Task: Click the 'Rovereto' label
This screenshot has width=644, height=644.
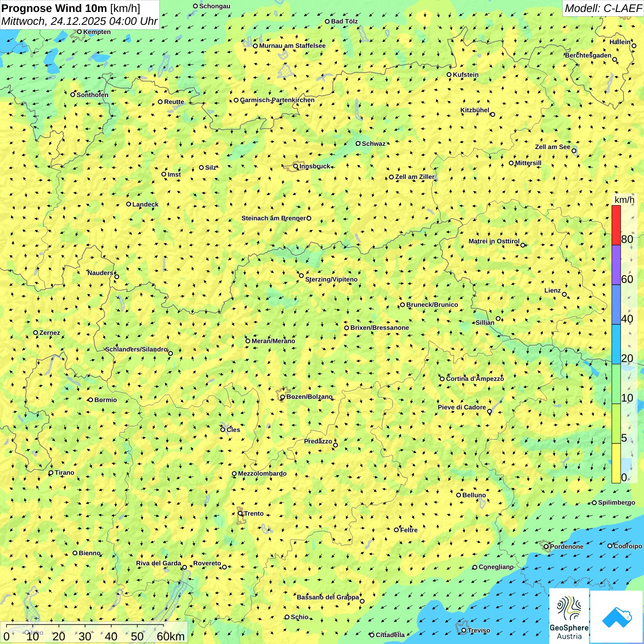Action: tap(207, 563)
